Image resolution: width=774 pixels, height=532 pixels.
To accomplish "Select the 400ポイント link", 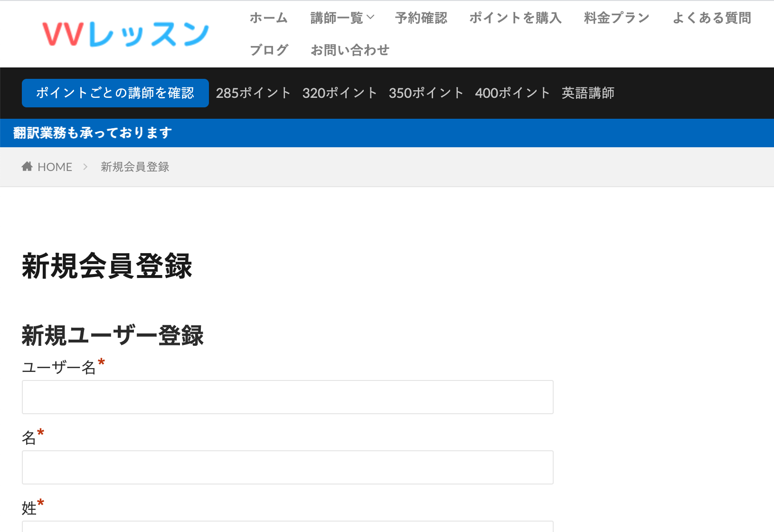I will 513,93.
